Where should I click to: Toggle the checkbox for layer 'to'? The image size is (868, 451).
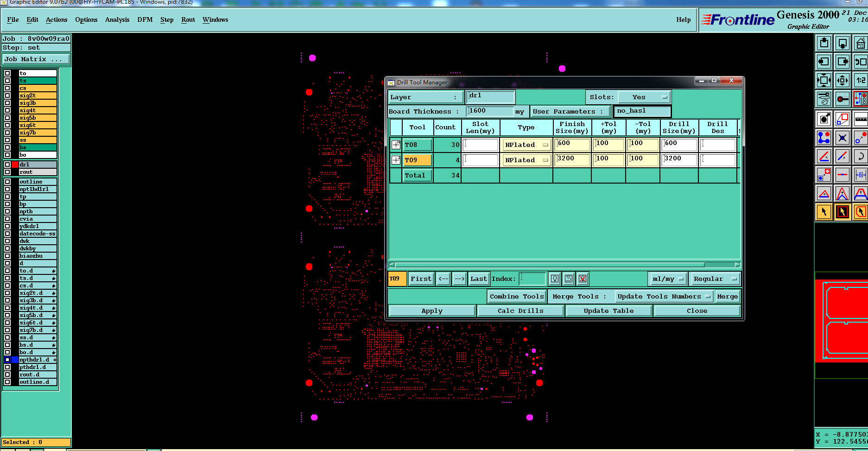click(x=7, y=73)
